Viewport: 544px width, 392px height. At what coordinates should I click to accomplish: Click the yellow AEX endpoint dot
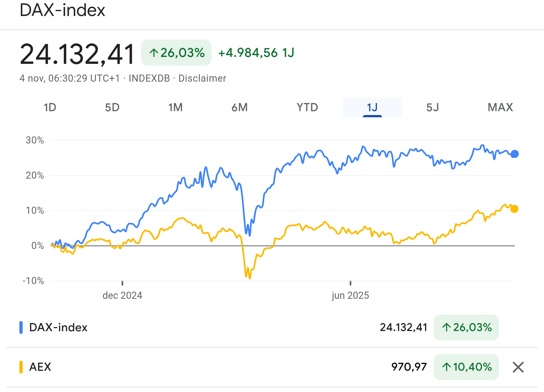pyautogui.click(x=514, y=209)
